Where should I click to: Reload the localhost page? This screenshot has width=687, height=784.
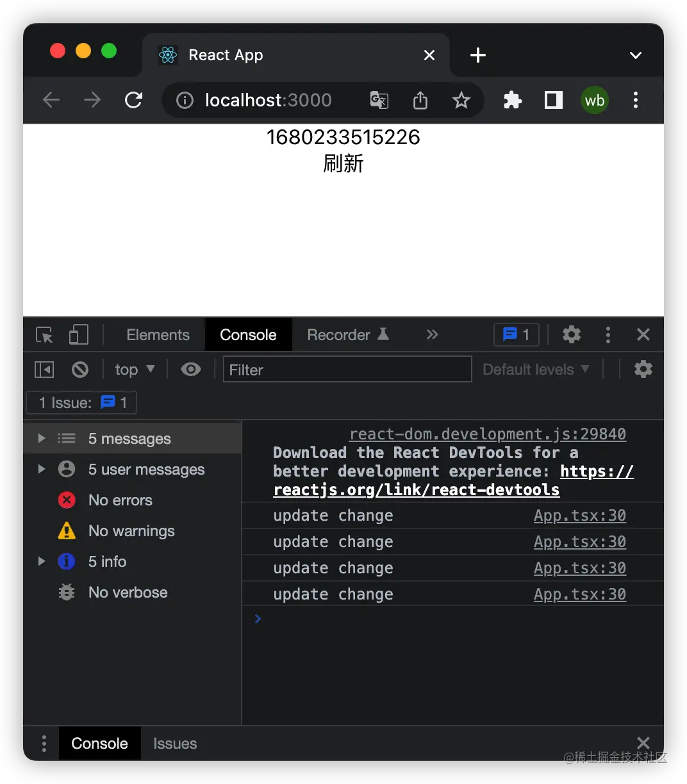pyautogui.click(x=133, y=100)
